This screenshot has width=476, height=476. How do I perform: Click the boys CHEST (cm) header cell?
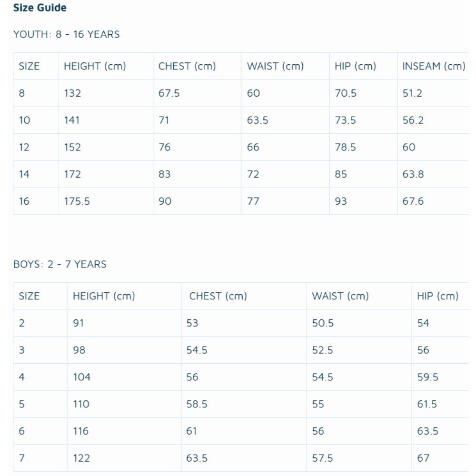tap(244, 296)
